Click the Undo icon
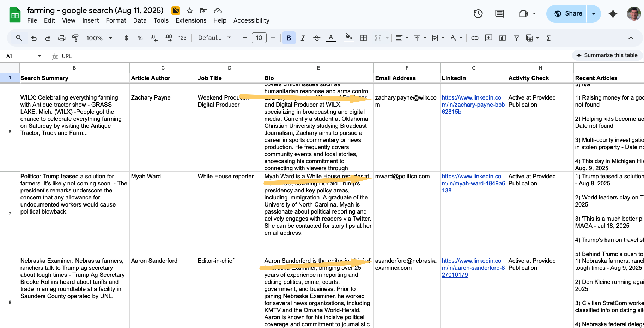Viewport: 644px width, 328px height. (x=34, y=38)
